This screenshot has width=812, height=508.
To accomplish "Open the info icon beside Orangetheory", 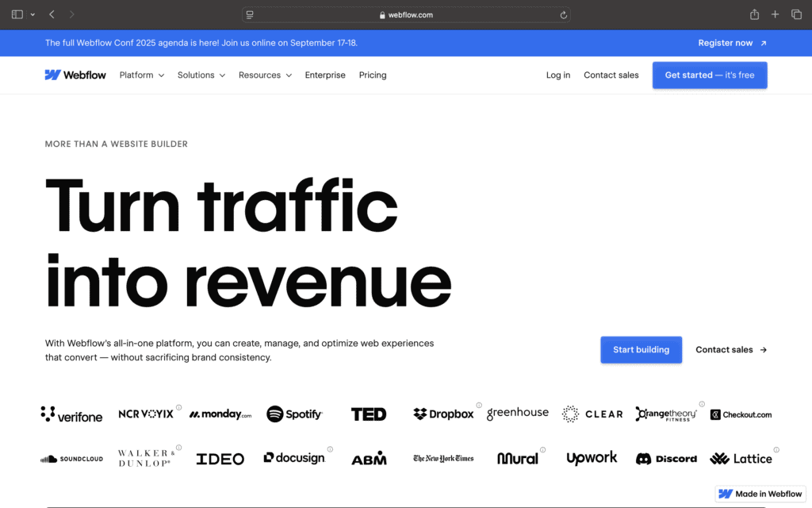I will pos(702,404).
